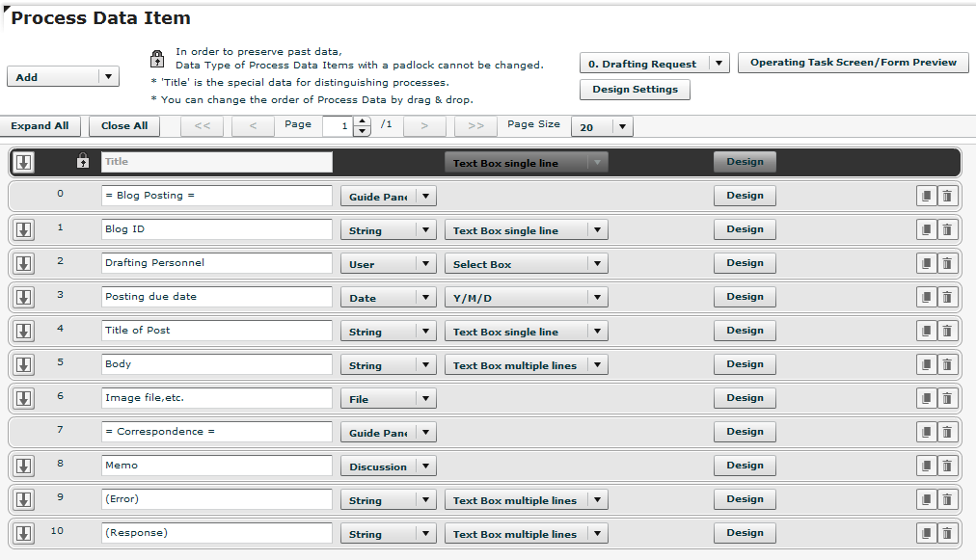
Task: Click the down-arrow icon in the Title header
Action: (23, 161)
